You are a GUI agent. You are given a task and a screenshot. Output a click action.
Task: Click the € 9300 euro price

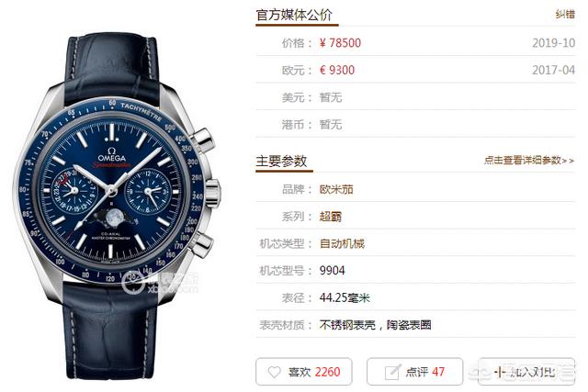pyautogui.click(x=337, y=70)
